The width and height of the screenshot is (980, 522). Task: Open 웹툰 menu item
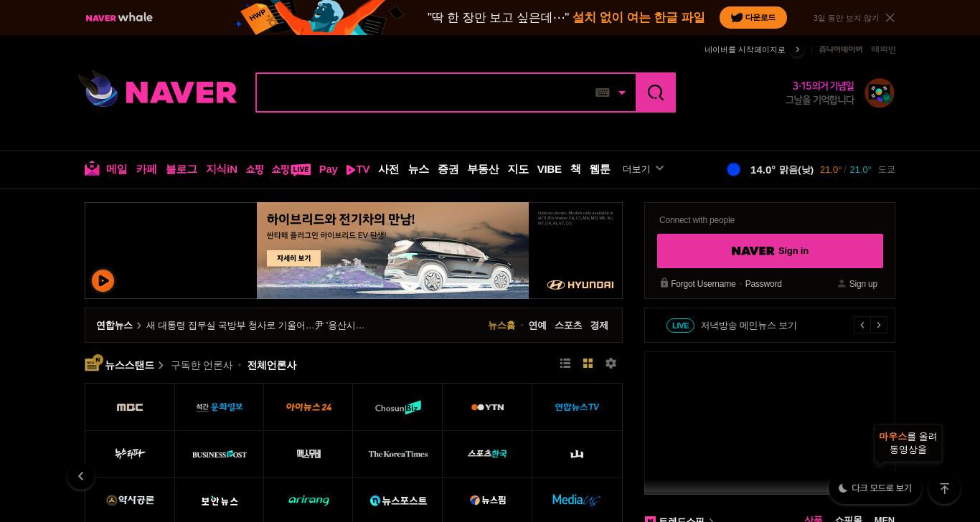[x=600, y=169]
